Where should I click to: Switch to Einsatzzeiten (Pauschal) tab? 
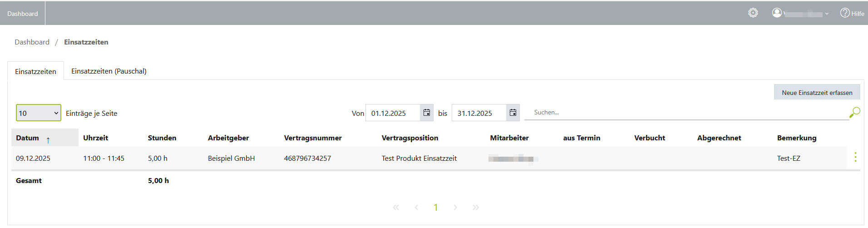coord(109,71)
